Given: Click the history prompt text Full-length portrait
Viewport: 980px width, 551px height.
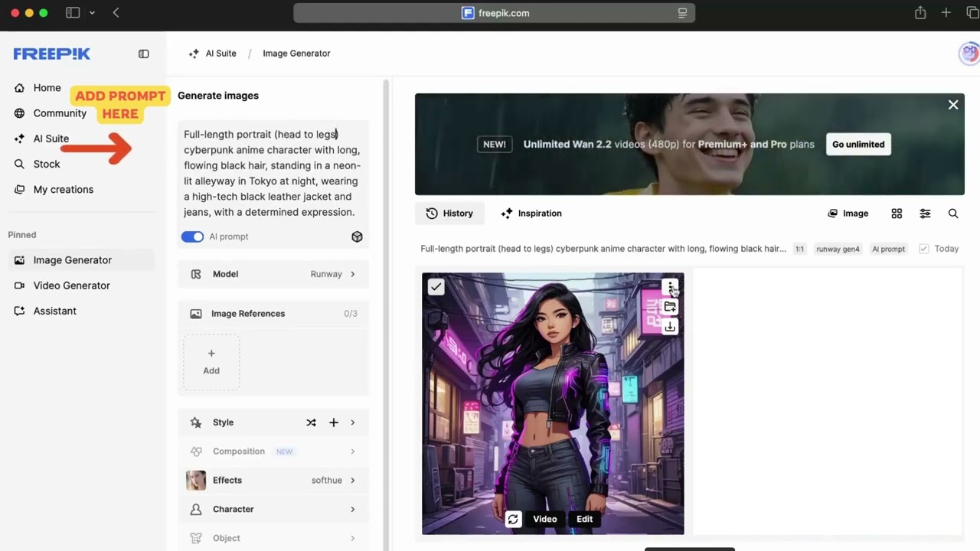Looking at the screenshot, I should click(603, 249).
